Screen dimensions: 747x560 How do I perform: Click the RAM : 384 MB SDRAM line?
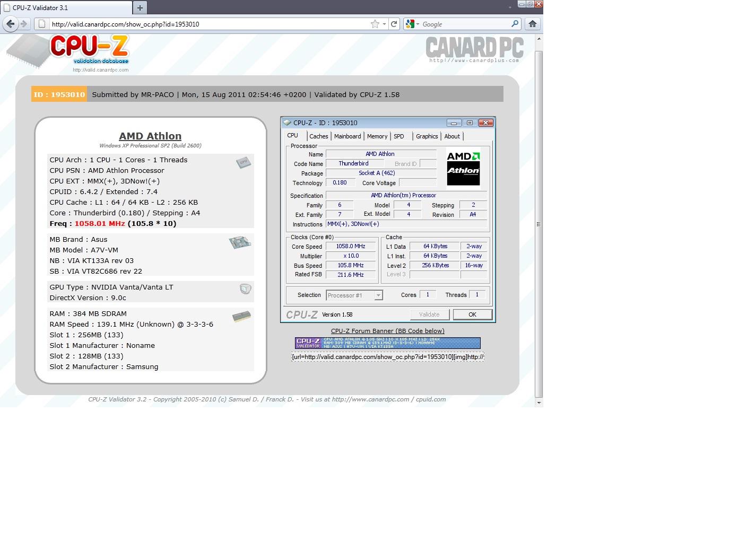click(x=88, y=313)
